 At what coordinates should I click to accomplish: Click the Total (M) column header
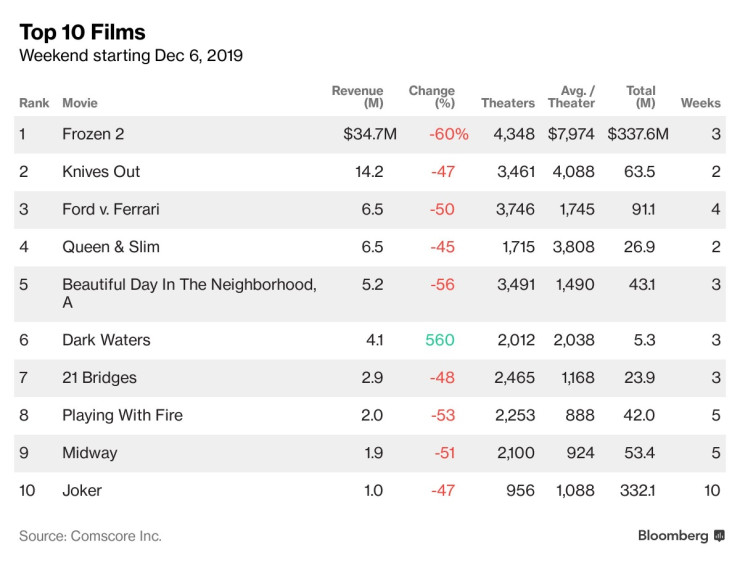(640, 97)
